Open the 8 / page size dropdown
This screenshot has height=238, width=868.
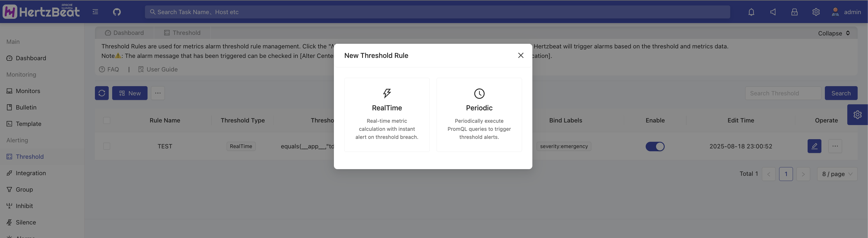(x=837, y=174)
